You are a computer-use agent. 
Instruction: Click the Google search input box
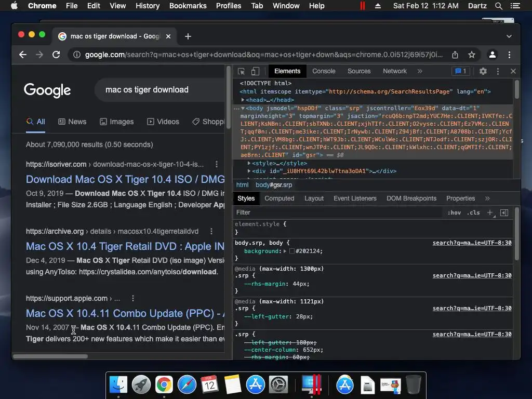[159, 90]
